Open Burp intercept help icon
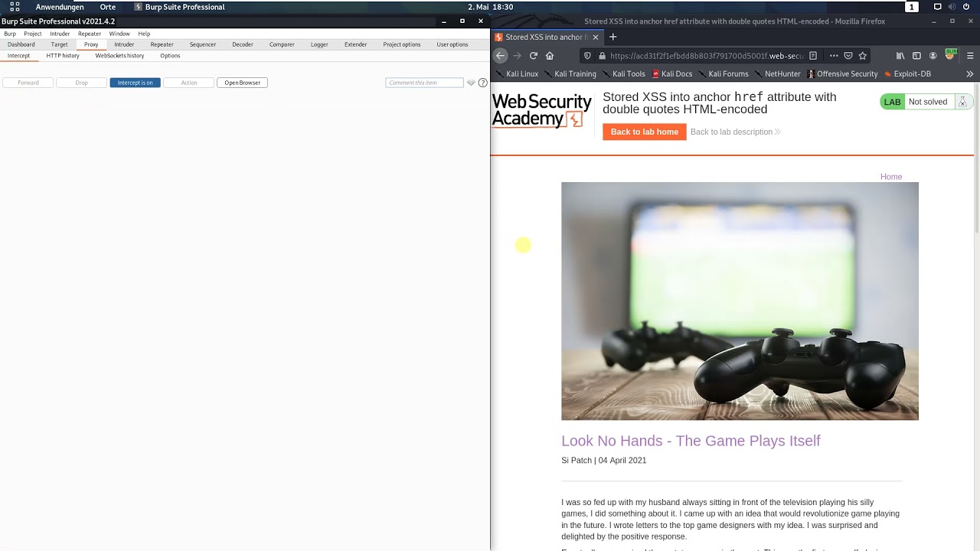 (x=483, y=83)
